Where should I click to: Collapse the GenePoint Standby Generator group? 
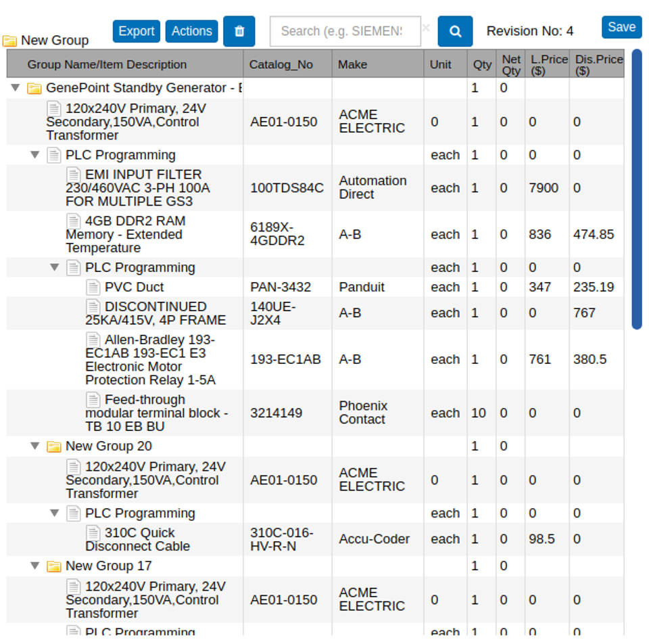coord(16,88)
